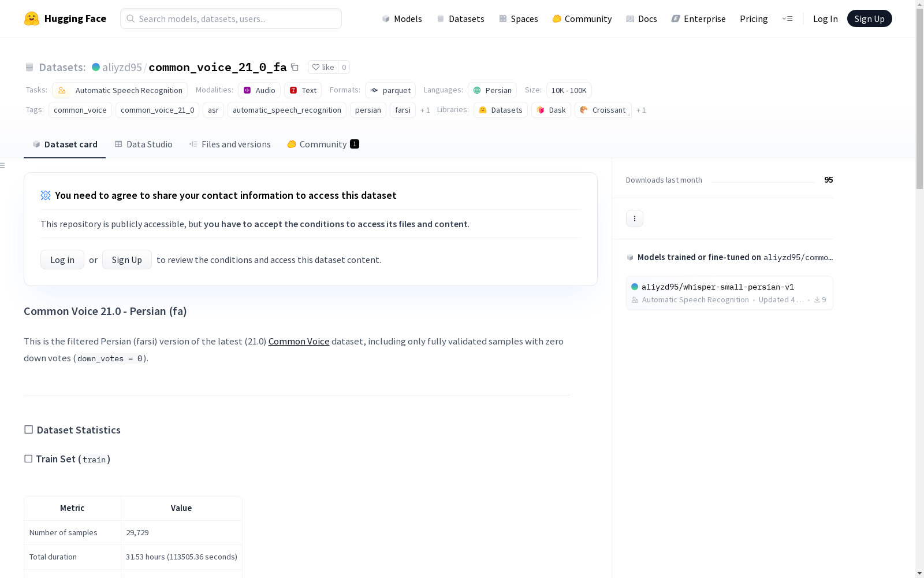Screen dimensions: 924x578
Task: Toggle the table of contents sidebar icon
Action: 3,165
